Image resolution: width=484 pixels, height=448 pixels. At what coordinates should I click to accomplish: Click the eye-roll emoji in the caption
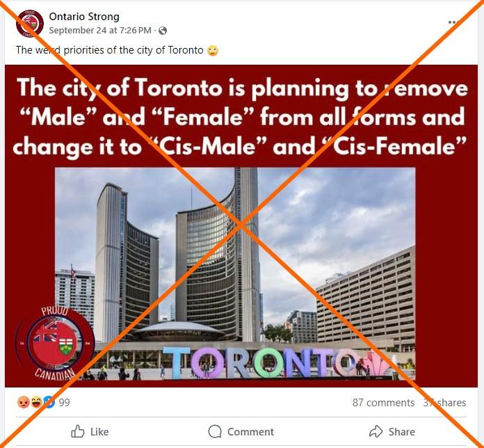213,50
